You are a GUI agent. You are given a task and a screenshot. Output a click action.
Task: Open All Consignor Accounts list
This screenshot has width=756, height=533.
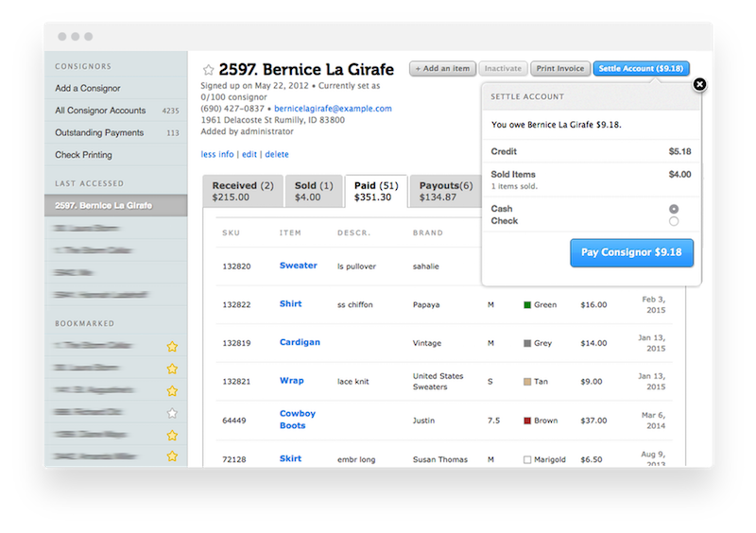115,111
